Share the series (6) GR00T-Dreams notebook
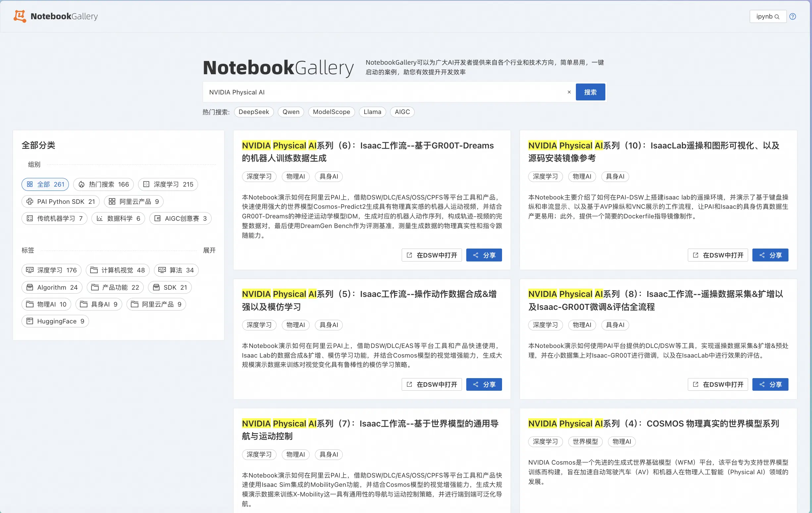Image resolution: width=812 pixels, height=513 pixels. tap(484, 255)
